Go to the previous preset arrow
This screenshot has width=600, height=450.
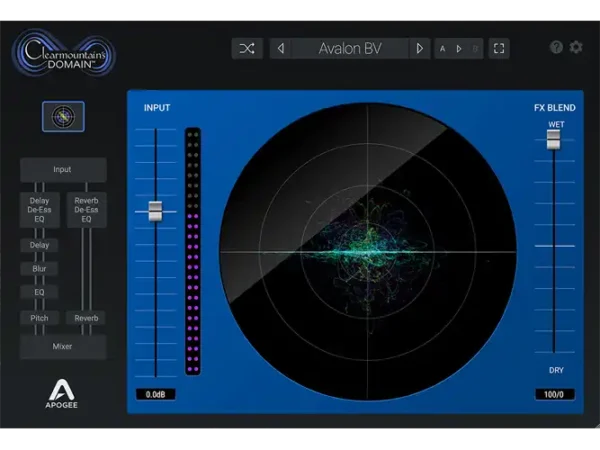pos(281,49)
